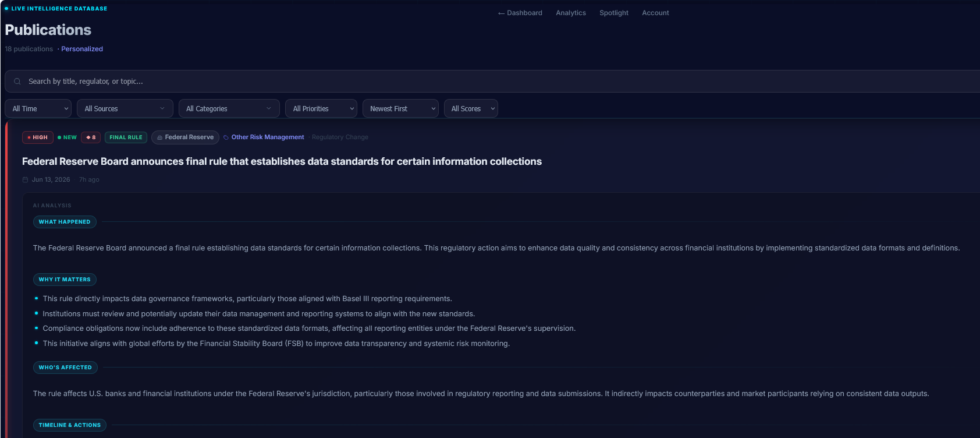Open the All Time dropdown

[x=38, y=109]
